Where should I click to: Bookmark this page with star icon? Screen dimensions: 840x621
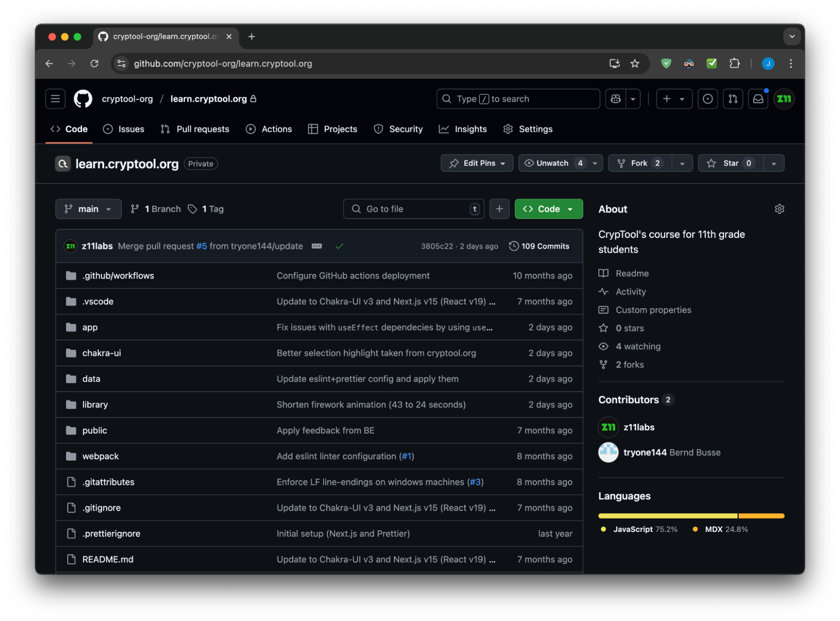[635, 63]
